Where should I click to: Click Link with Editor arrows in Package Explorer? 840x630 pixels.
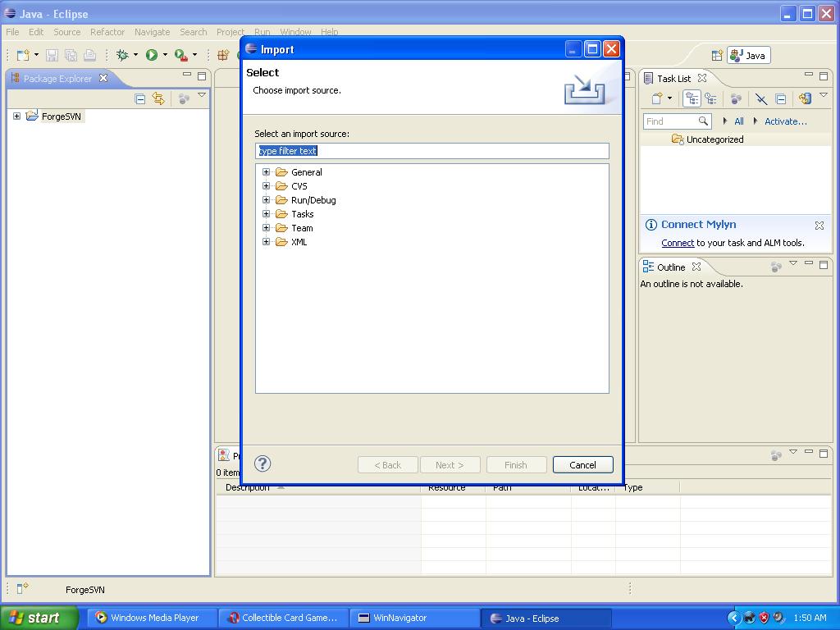[x=158, y=98]
